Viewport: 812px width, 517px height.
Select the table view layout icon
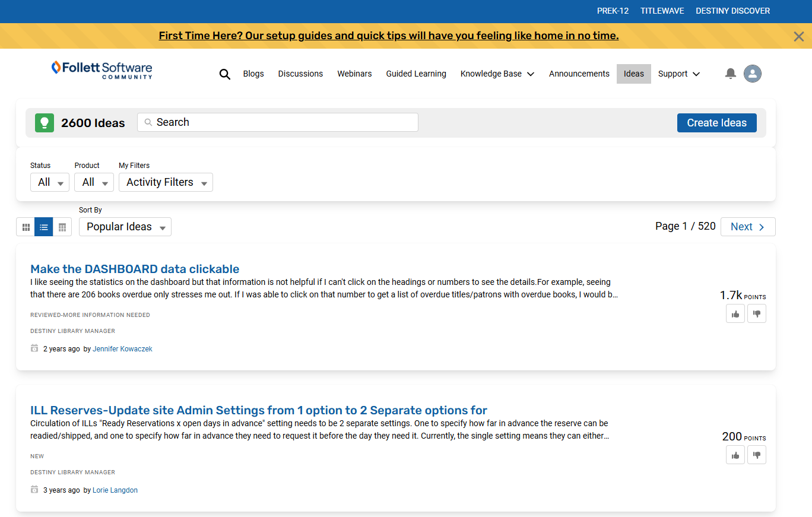[x=62, y=227]
